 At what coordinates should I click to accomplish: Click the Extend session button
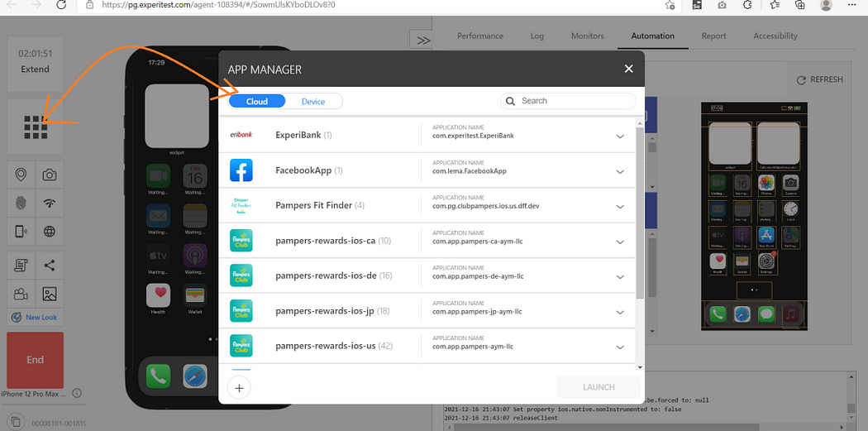click(x=35, y=69)
